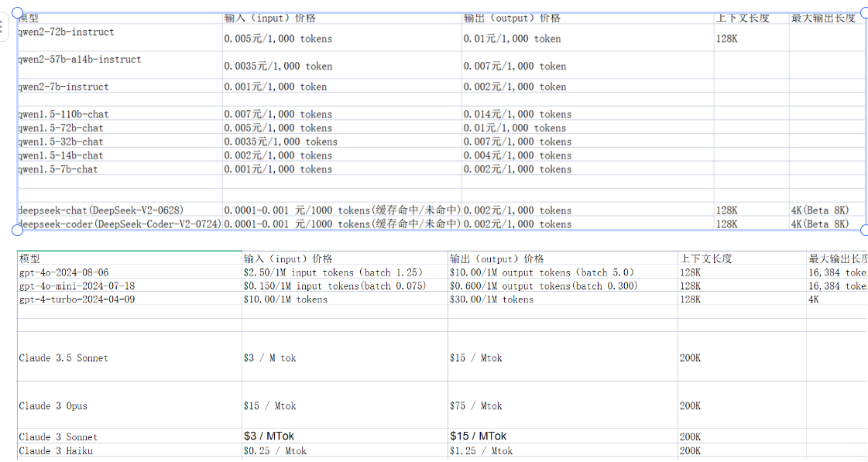868x462 pixels.
Task: Click the '0.0035元/1,000 token' input price of qwen2-57b-a14b-instruct
Action: coord(279,67)
